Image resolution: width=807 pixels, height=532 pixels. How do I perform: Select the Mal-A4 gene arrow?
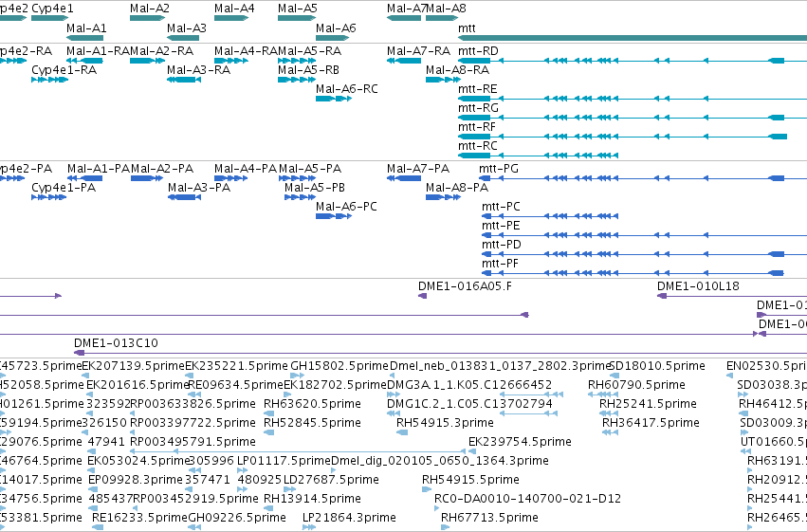tap(231, 18)
